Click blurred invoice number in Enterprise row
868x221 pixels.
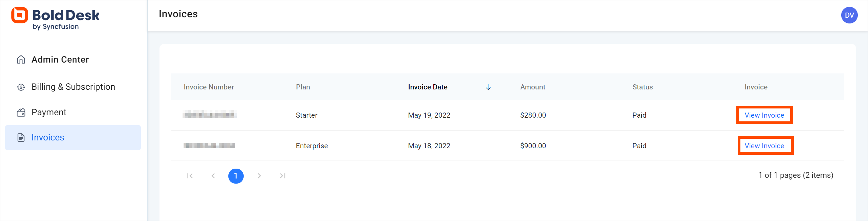click(x=209, y=146)
